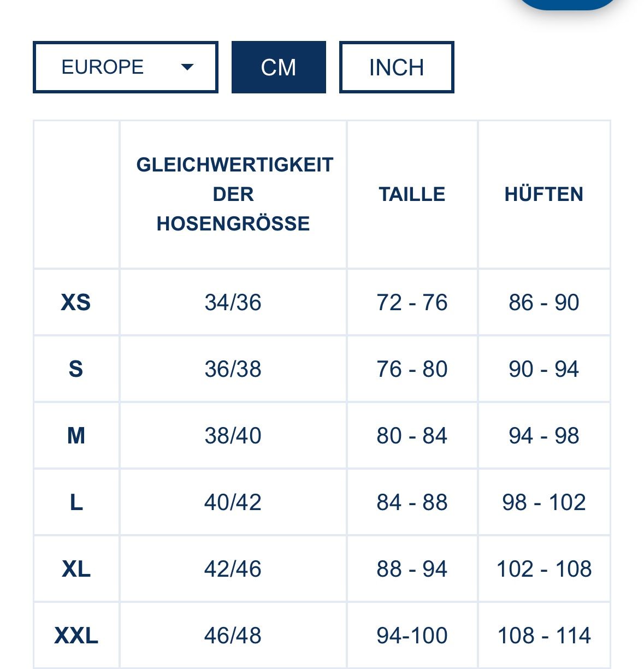Select the XS size row label
Image resolution: width=644 pixels, height=669 pixels.
[76, 303]
